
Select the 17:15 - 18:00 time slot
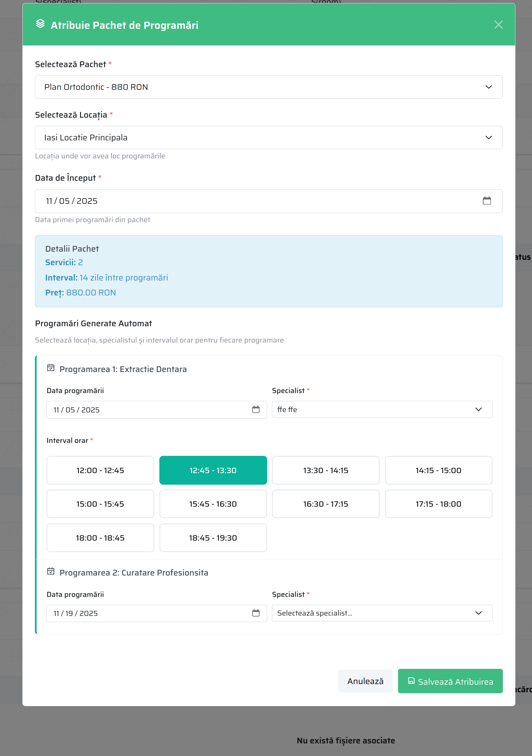click(438, 504)
